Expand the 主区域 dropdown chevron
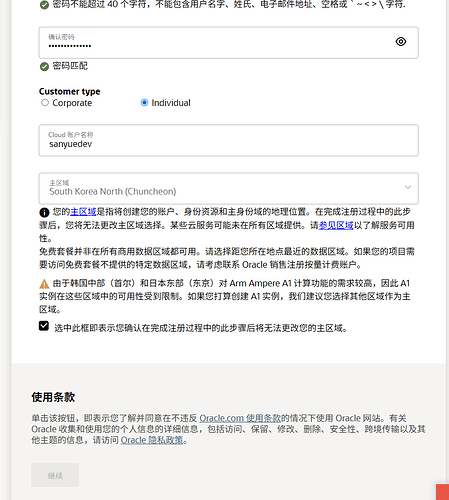 408,187
